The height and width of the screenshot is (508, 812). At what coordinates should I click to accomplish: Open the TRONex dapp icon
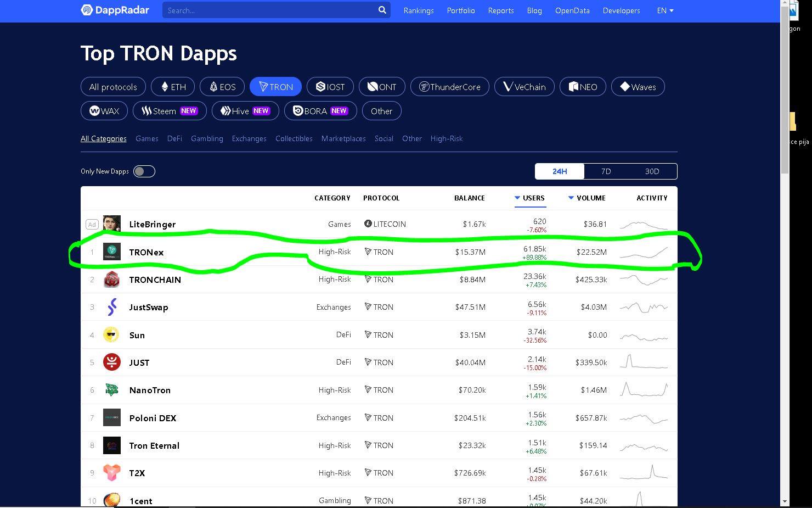point(112,252)
